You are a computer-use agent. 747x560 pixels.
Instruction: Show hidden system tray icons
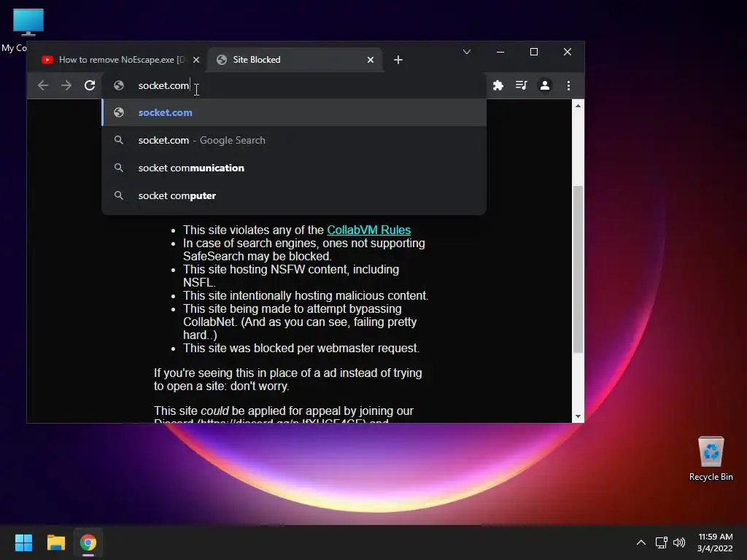641,542
